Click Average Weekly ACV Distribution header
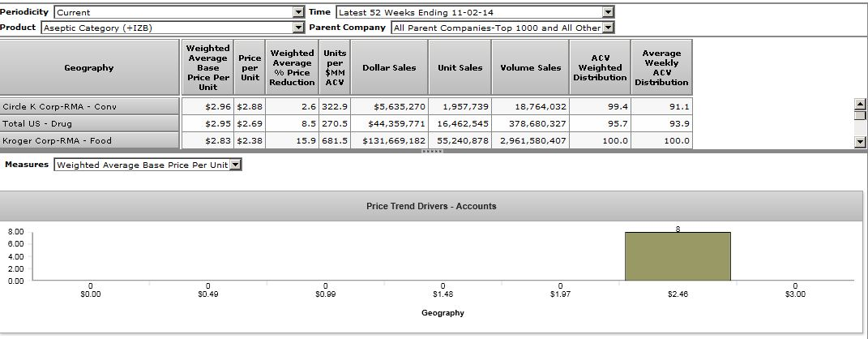Screen dimensions: 868x339 tap(661, 68)
